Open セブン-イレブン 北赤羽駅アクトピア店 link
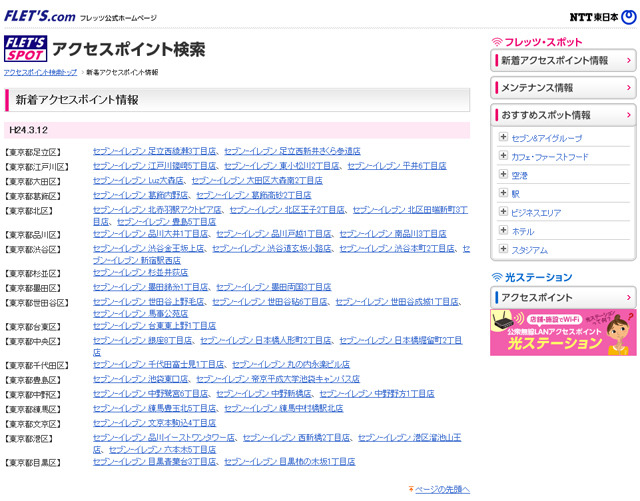This screenshot has height=501, width=640. (x=158, y=210)
